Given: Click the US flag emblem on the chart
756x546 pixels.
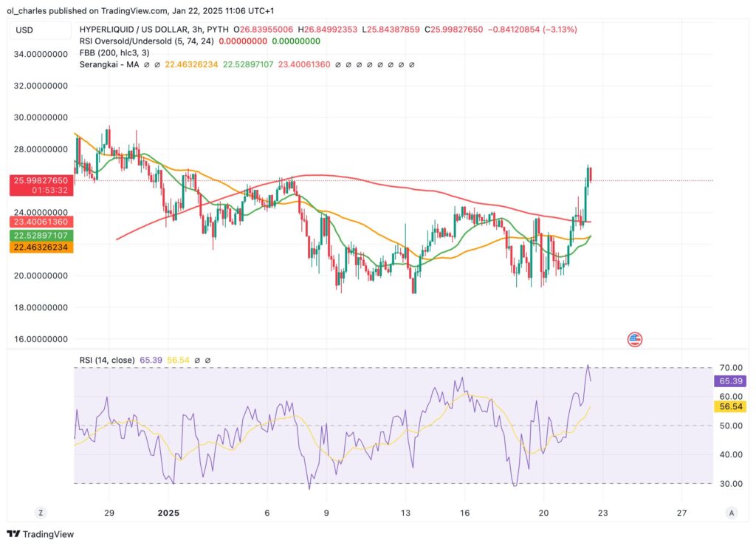Looking at the screenshot, I should (635, 339).
